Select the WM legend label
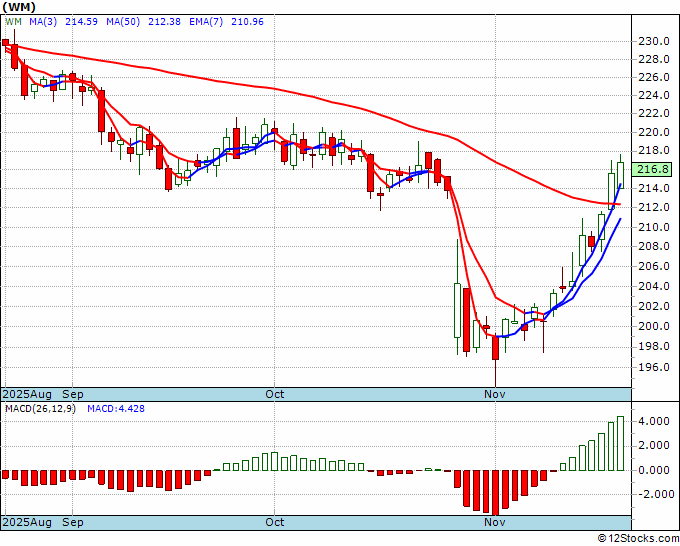The height and width of the screenshot is (546, 680). click(x=13, y=22)
